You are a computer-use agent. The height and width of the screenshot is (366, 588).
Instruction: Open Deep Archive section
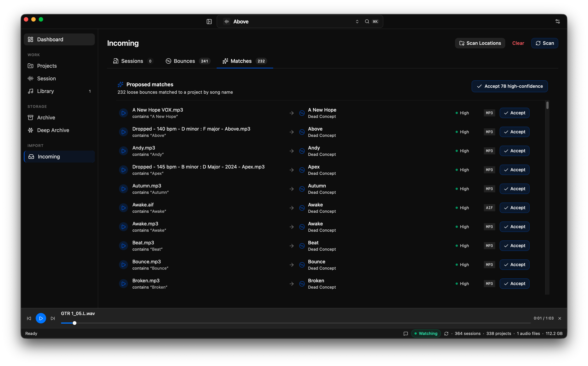(x=59, y=130)
